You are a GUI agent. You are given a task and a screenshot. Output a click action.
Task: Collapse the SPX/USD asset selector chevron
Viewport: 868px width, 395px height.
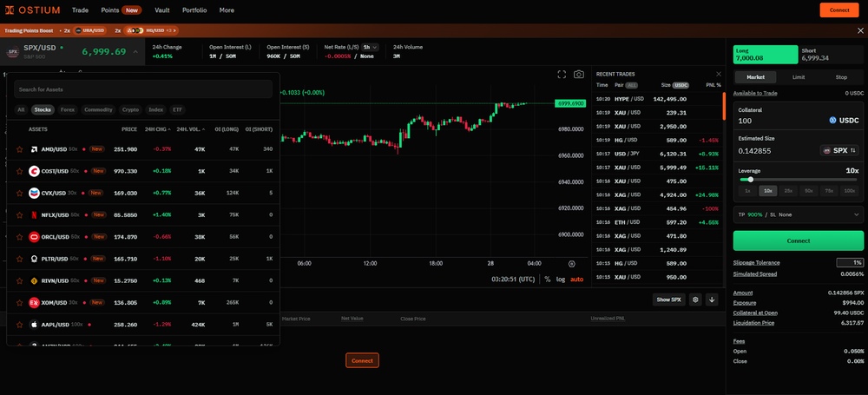tap(135, 52)
